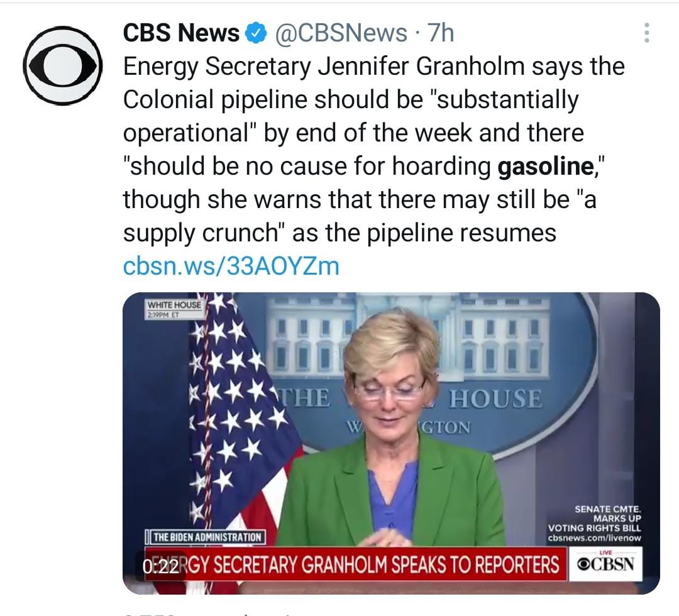The image size is (679, 616).
Task: Click the bold word gasoline
Action: pos(544,166)
